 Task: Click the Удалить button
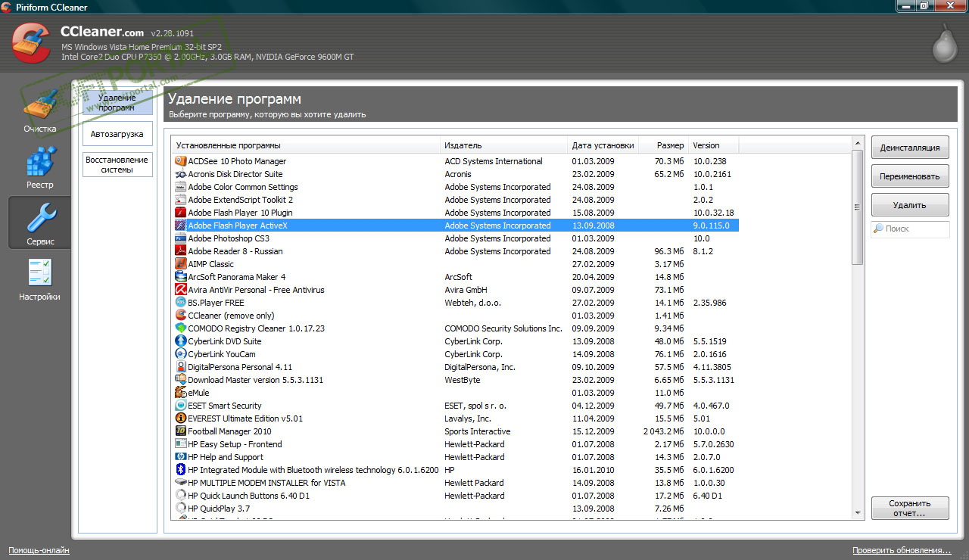(910, 205)
